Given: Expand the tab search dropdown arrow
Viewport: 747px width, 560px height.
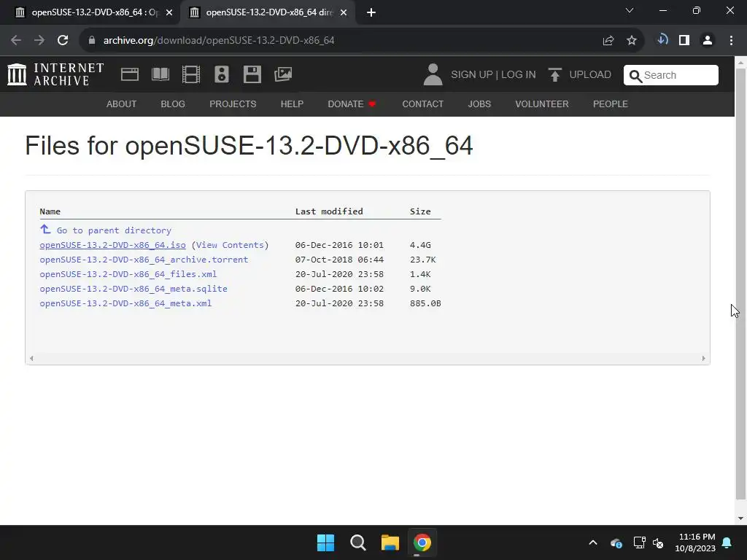Looking at the screenshot, I should (630, 10).
